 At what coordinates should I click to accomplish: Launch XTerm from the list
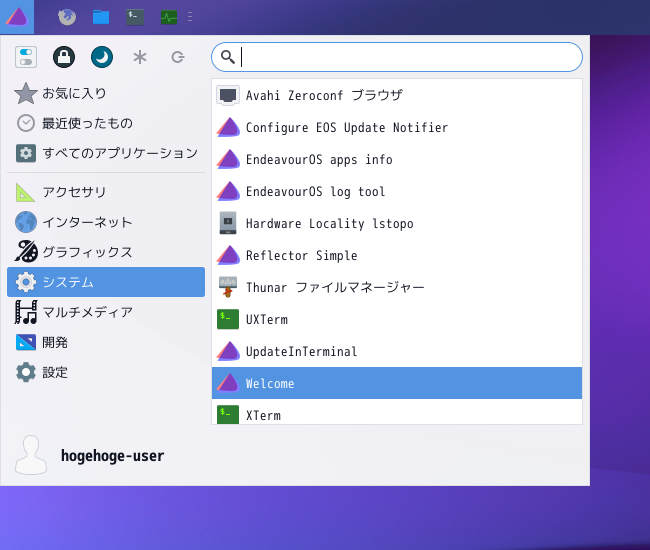(397, 412)
